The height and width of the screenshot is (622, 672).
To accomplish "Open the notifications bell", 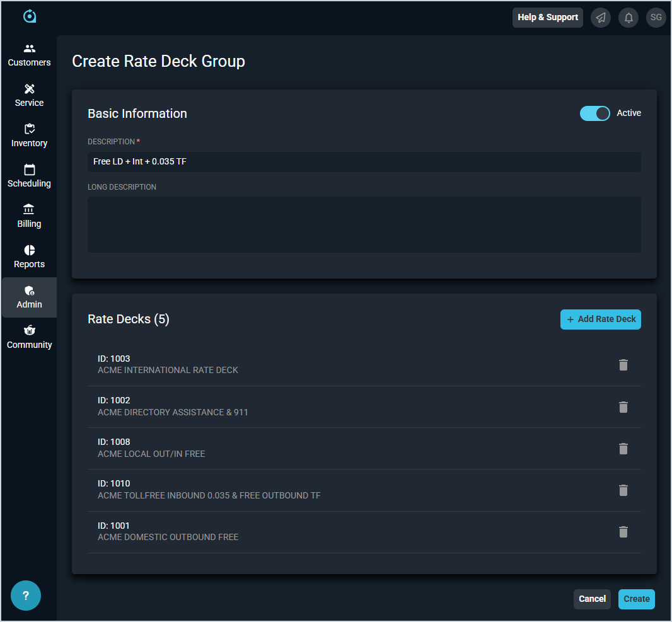I will pos(629,18).
